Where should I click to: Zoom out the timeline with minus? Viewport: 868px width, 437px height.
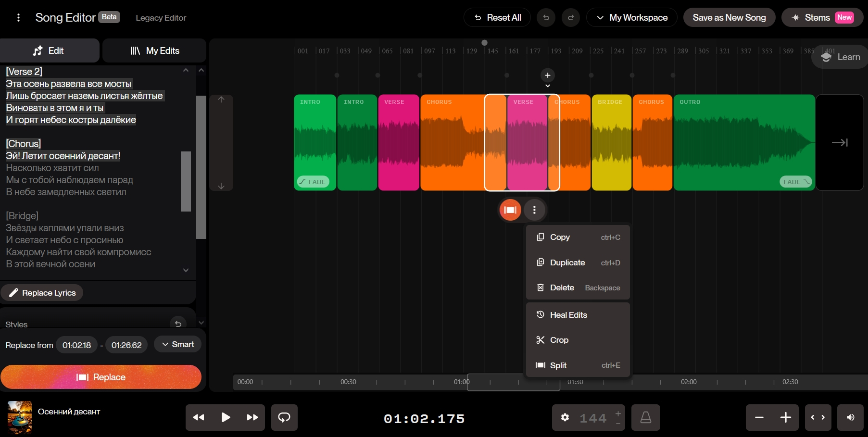point(759,417)
